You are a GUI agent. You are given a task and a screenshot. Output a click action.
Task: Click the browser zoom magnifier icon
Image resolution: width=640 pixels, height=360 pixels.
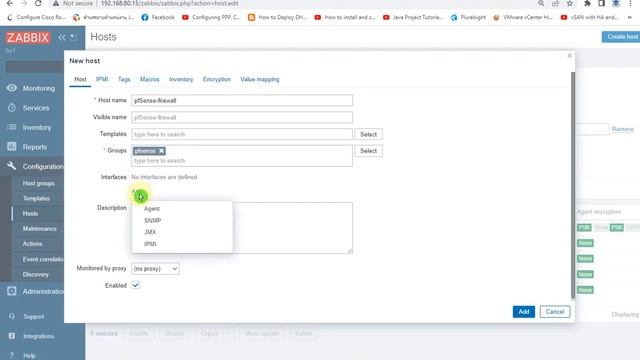(541, 3)
